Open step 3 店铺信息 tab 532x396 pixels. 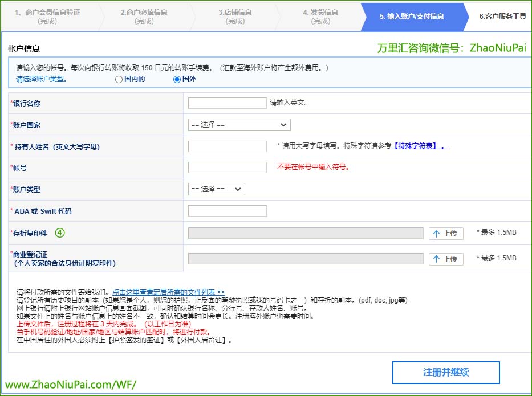click(235, 17)
